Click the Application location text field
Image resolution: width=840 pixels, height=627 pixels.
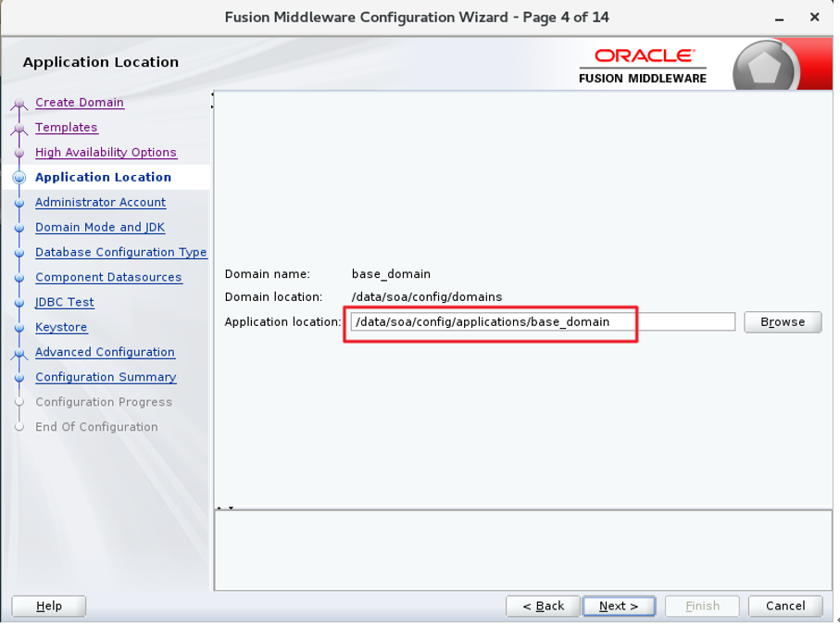pyautogui.click(x=543, y=321)
